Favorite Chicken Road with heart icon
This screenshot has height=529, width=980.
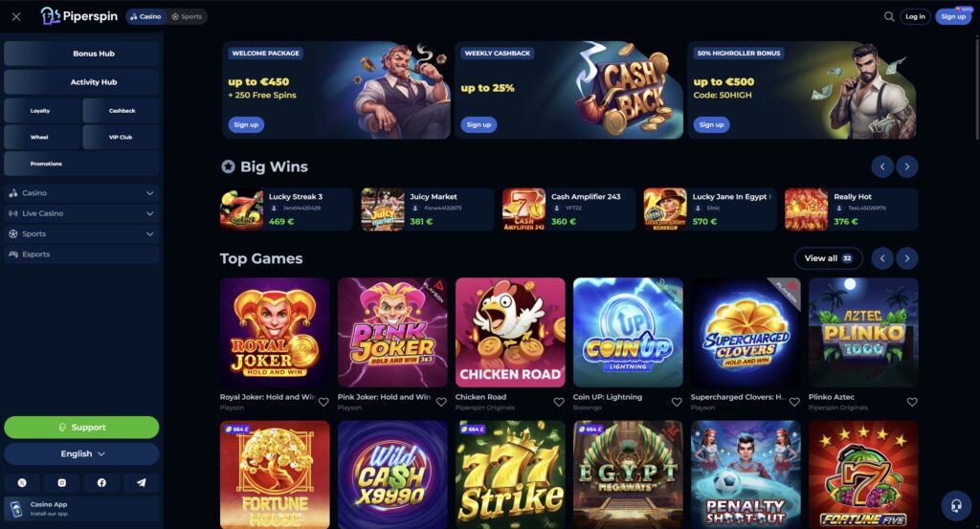pos(559,402)
